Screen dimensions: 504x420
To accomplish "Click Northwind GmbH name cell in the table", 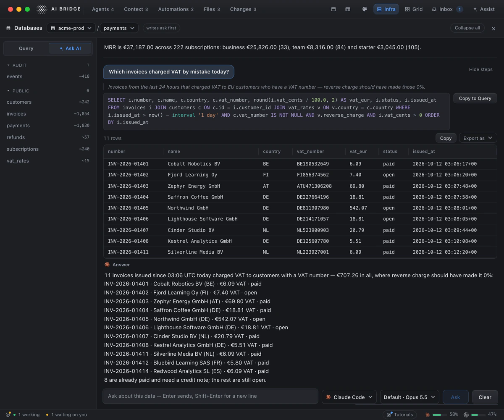I will [188, 208].
